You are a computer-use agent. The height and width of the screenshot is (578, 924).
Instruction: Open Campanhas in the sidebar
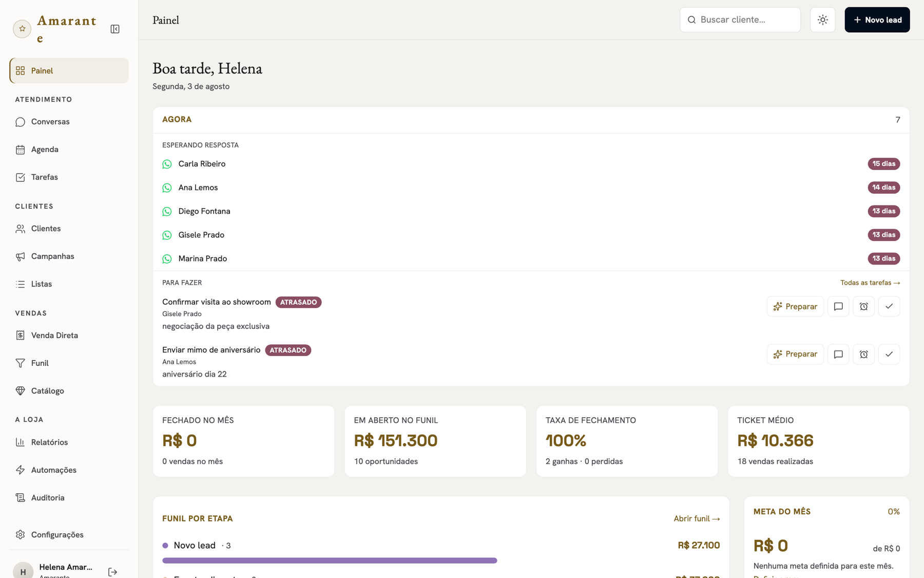69,256
